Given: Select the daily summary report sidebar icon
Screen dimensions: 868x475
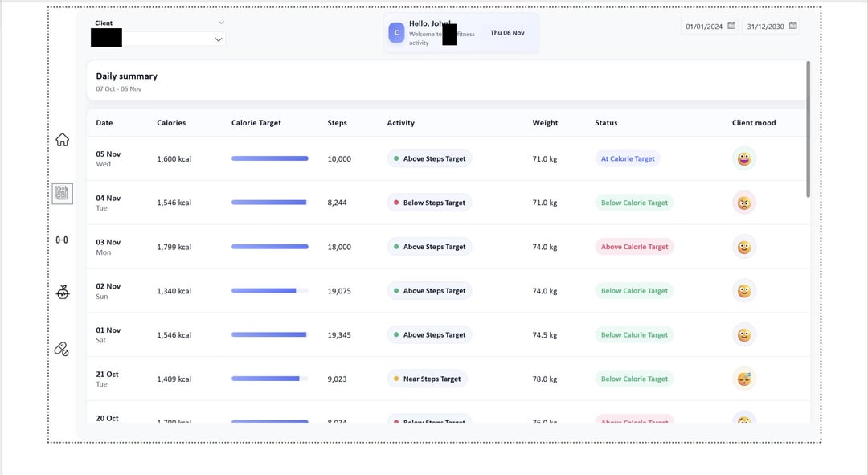Looking at the screenshot, I should point(62,193).
